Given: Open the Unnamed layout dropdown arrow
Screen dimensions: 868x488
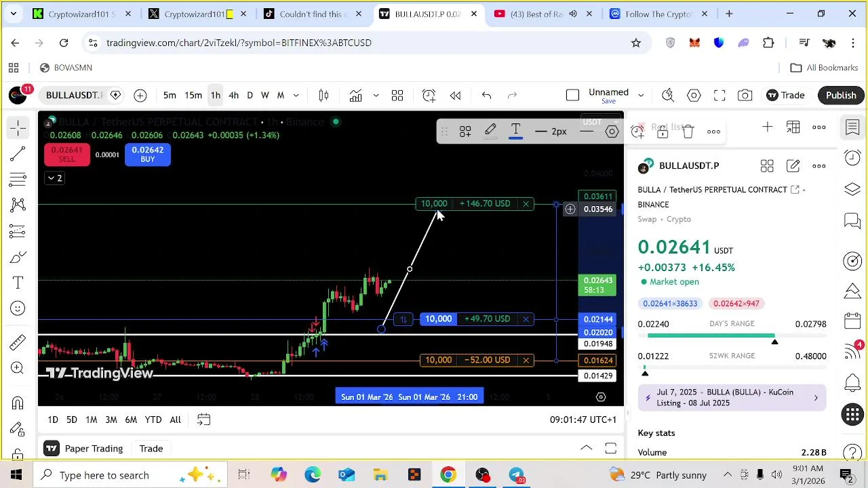Looking at the screenshot, I should (x=640, y=96).
